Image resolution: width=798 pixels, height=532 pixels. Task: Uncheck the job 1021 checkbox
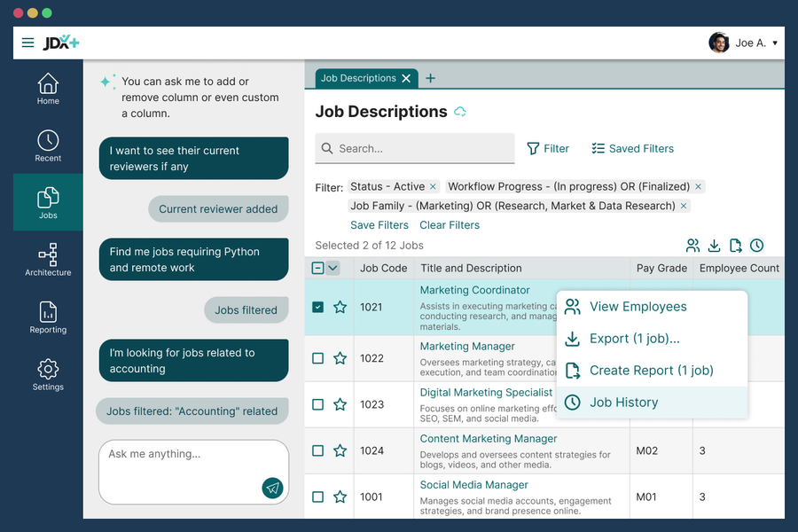pyautogui.click(x=318, y=307)
